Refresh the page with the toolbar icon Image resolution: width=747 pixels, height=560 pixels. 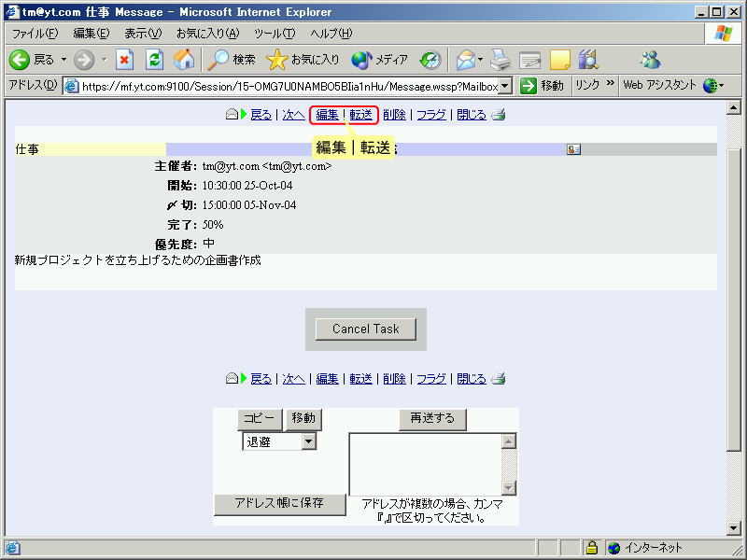tap(154, 60)
